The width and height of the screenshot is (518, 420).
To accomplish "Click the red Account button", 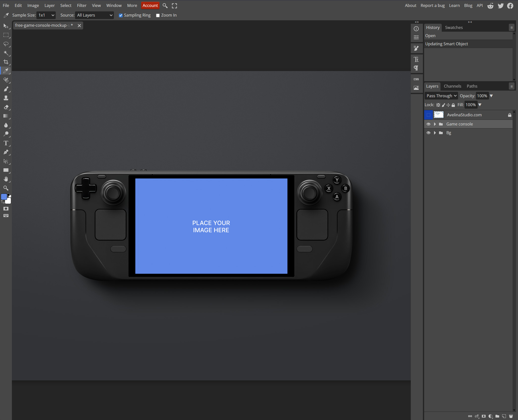I will tap(150, 5).
